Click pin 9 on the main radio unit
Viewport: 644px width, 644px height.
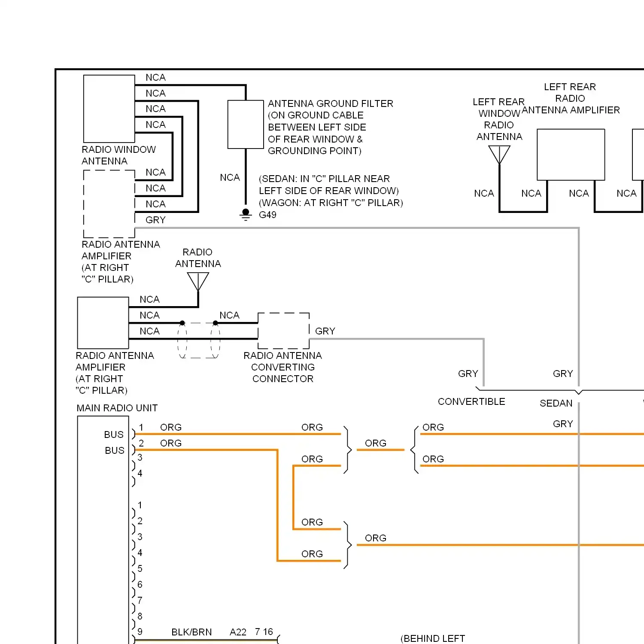coord(140,632)
